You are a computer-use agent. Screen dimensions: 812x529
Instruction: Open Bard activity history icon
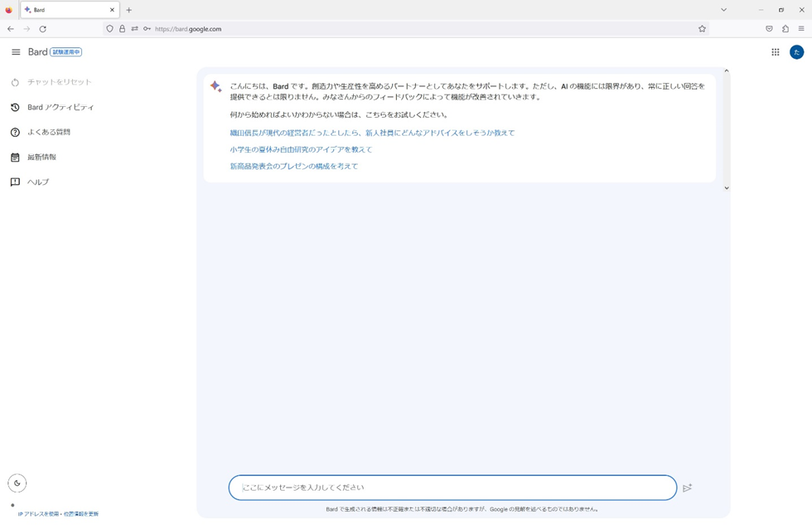coord(15,107)
